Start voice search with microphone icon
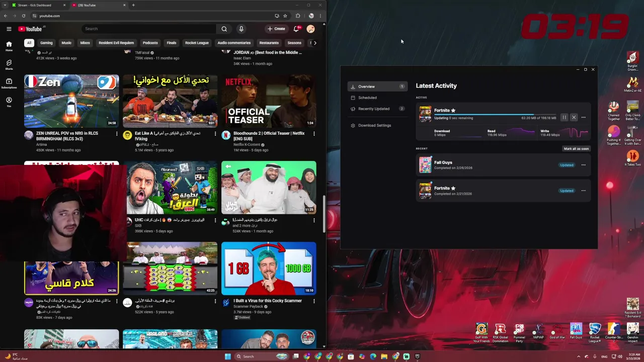This screenshot has width=644, height=362. 241,29
